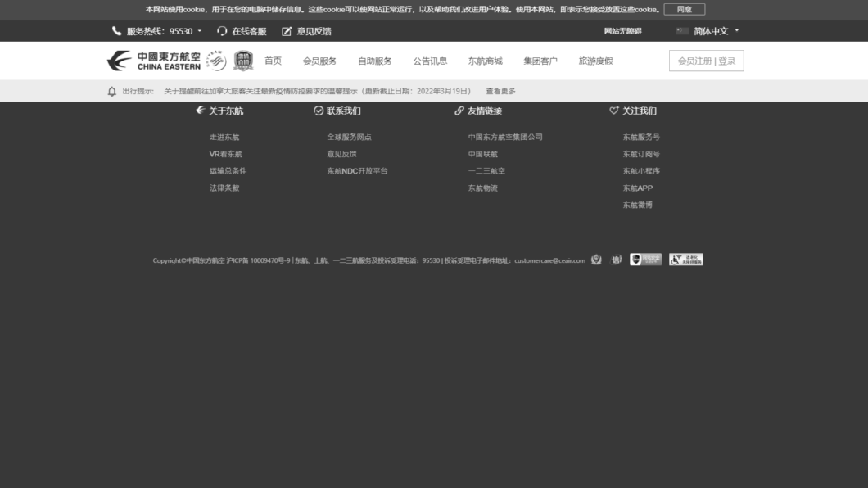Open VR看东航 footer link
Image resolution: width=868 pixels, height=488 pixels.
(x=225, y=155)
